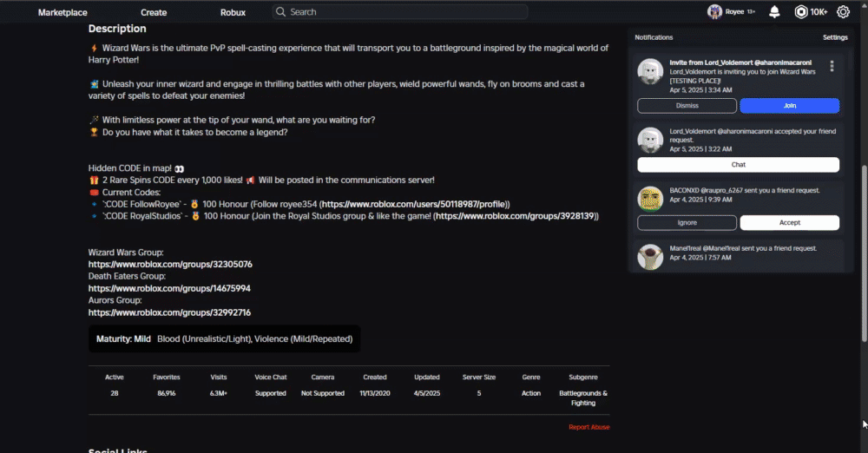Click the Subgenre value Battlegrounds & Fighting
868x453 pixels.
pyautogui.click(x=583, y=398)
